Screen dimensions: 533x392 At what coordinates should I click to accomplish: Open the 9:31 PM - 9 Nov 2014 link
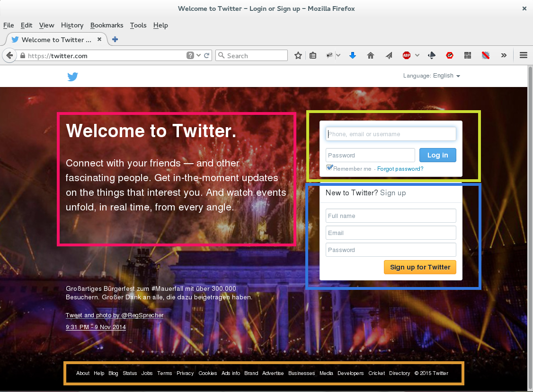coord(96,327)
